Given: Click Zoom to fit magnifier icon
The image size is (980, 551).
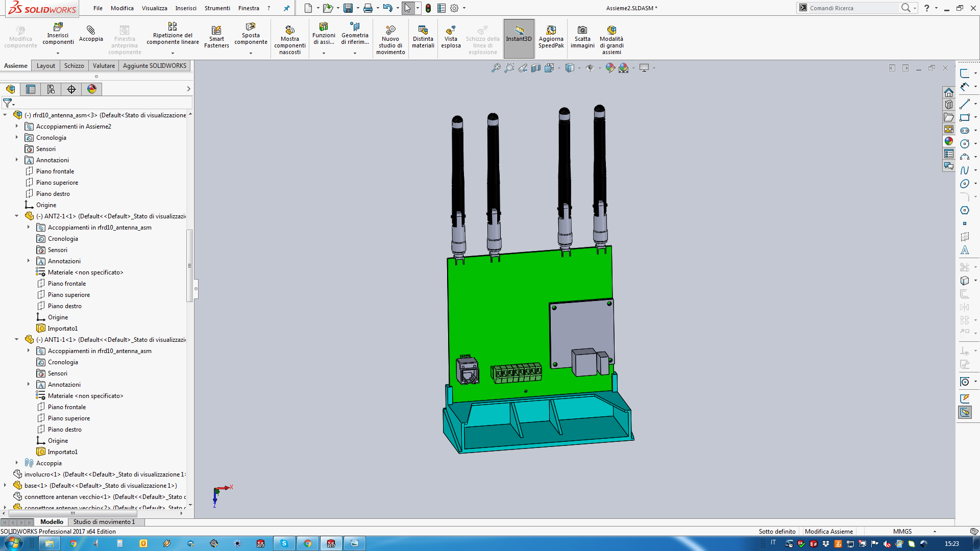Looking at the screenshot, I should (x=496, y=68).
